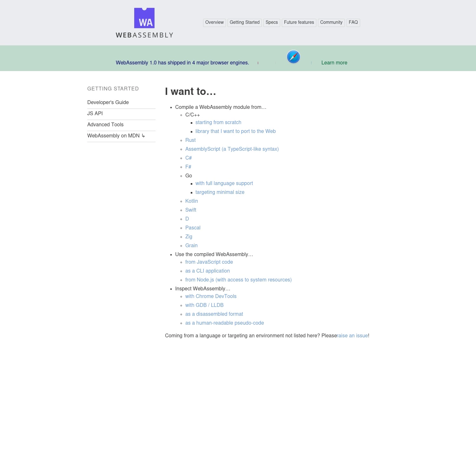This screenshot has width=476, height=476.
Task: Open the Grain link
Action: (x=191, y=246)
